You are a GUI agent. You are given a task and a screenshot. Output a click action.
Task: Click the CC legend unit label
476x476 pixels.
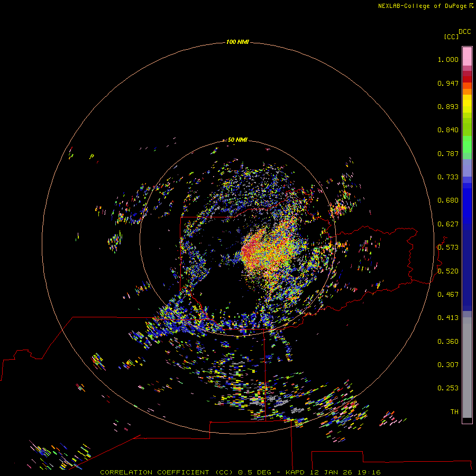click(x=451, y=36)
